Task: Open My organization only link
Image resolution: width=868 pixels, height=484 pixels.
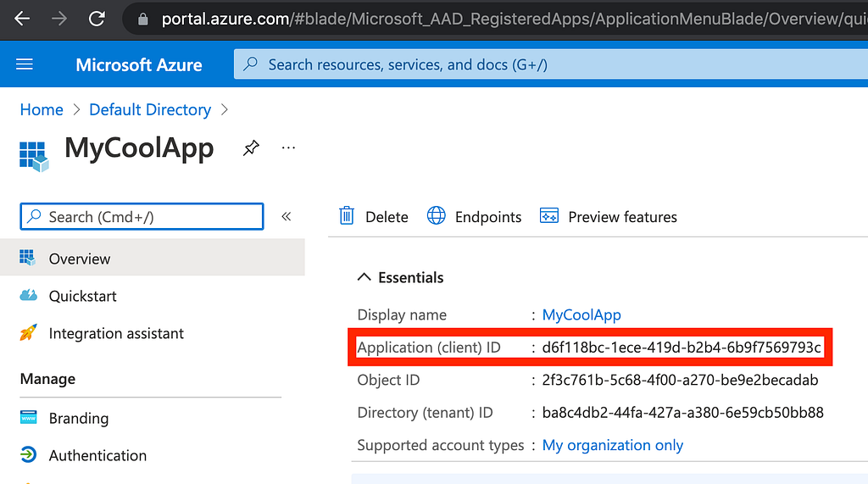Action: click(612, 445)
